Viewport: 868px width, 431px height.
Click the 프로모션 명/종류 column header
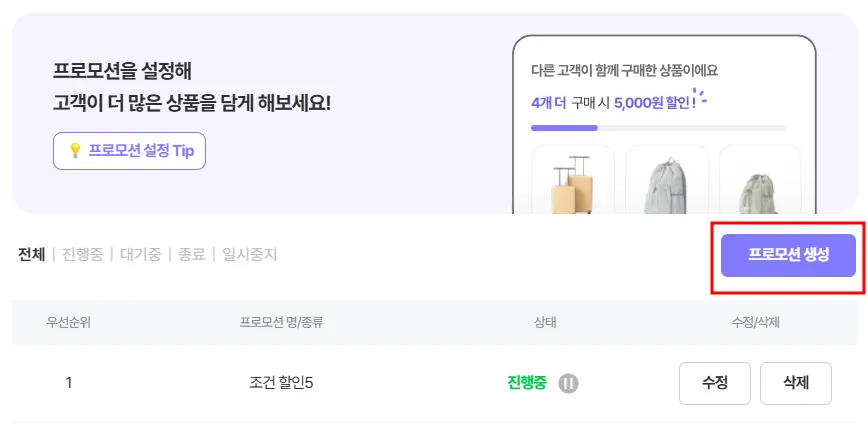281,323
